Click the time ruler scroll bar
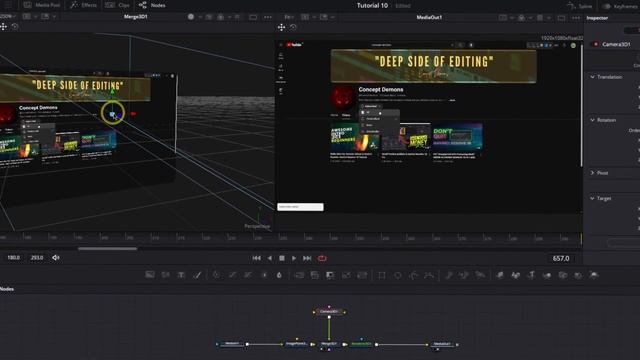The image size is (640, 360). coord(107,248)
